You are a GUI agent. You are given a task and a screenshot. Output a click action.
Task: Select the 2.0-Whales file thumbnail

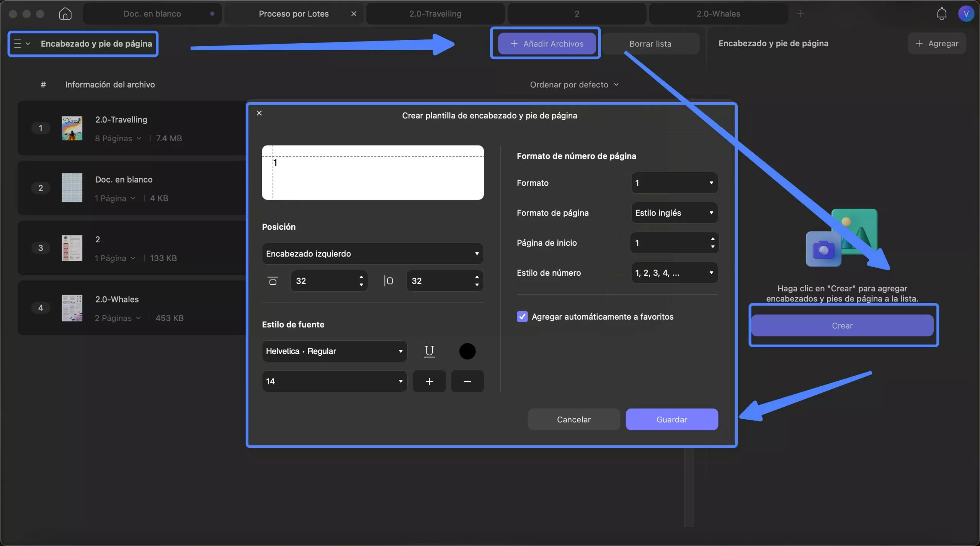[x=72, y=308]
